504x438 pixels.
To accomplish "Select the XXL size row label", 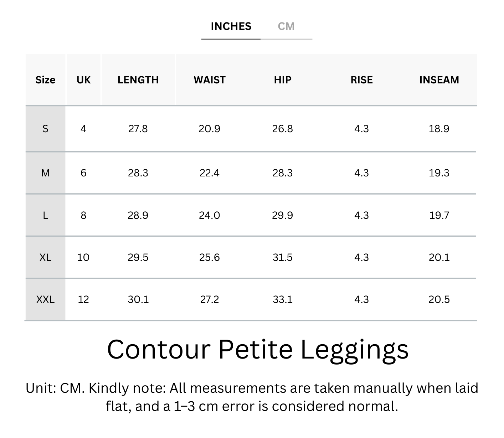I will click(45, 299).
